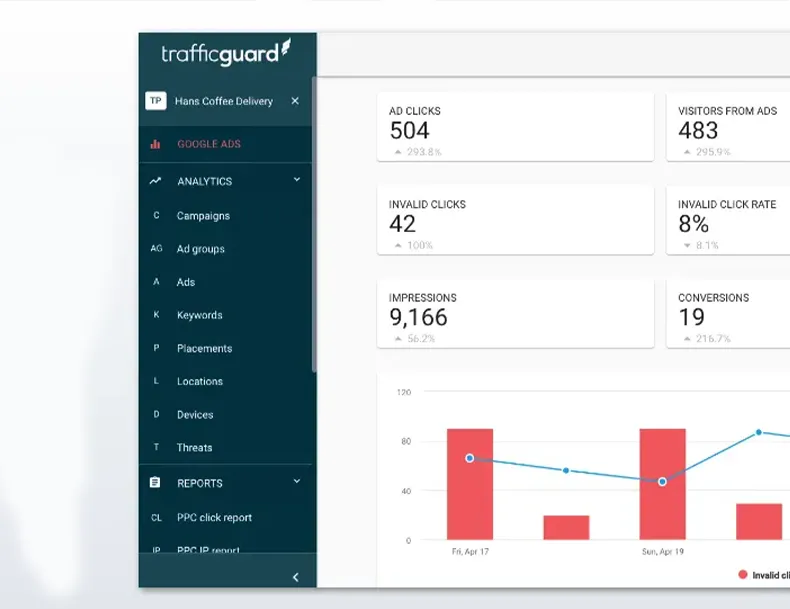Click the line point on the Sun, Apr 19 bar
790x609 pixels.
pos(663,482)
